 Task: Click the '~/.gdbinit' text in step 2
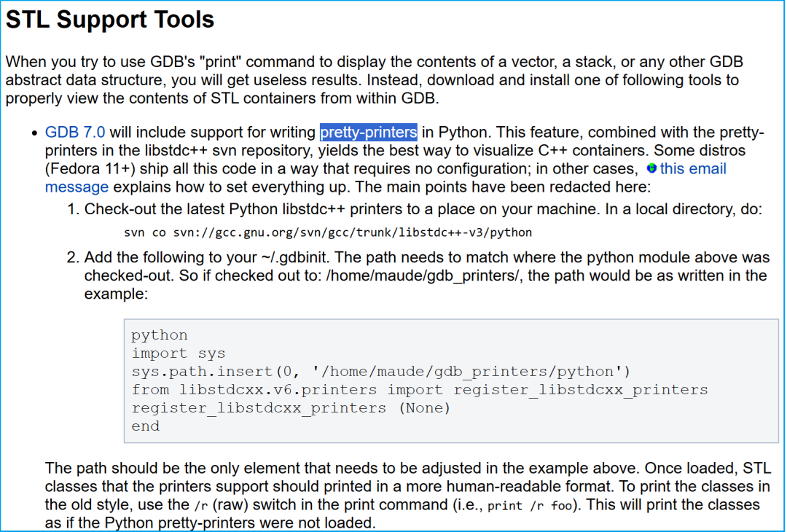coord(294,257)
